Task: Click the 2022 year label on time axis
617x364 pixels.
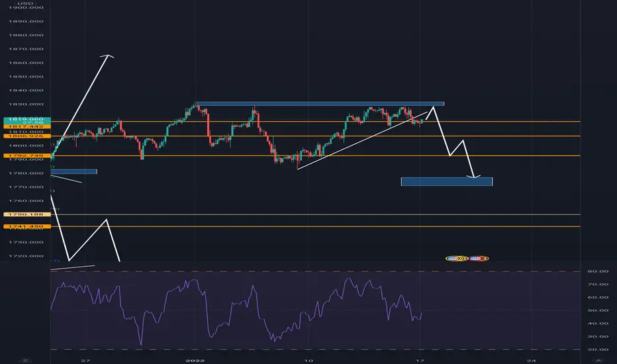Action: point(195,361)
